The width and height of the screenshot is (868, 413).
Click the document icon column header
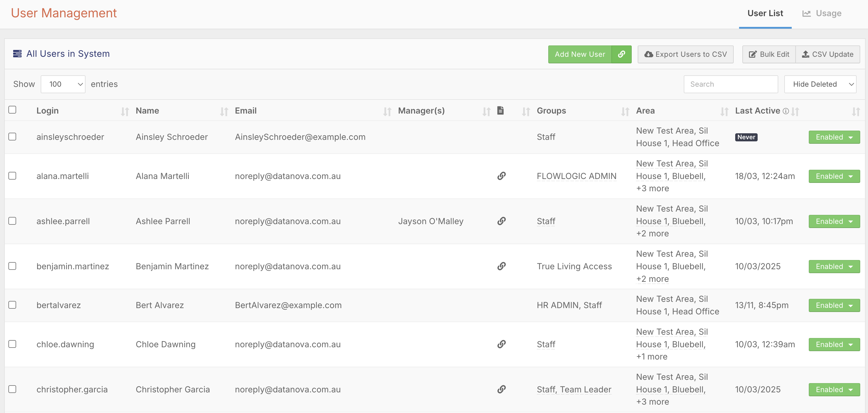(500, 110)
